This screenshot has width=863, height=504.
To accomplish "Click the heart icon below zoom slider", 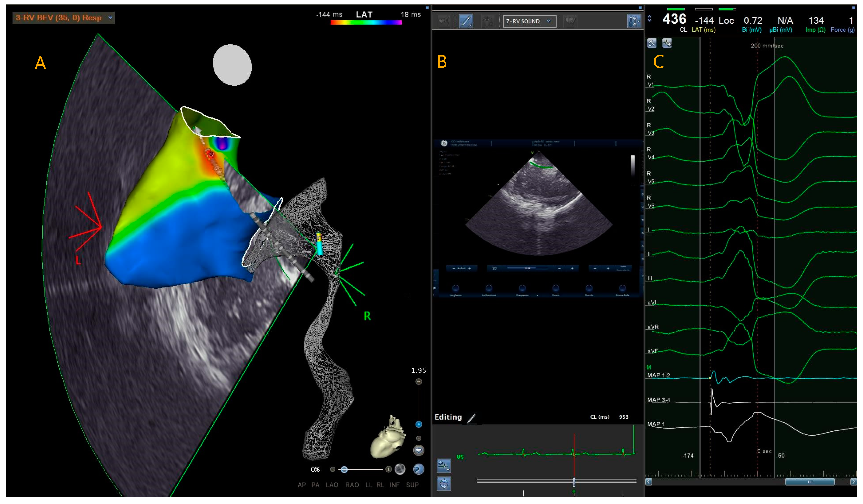I will [x=418, y=451].
